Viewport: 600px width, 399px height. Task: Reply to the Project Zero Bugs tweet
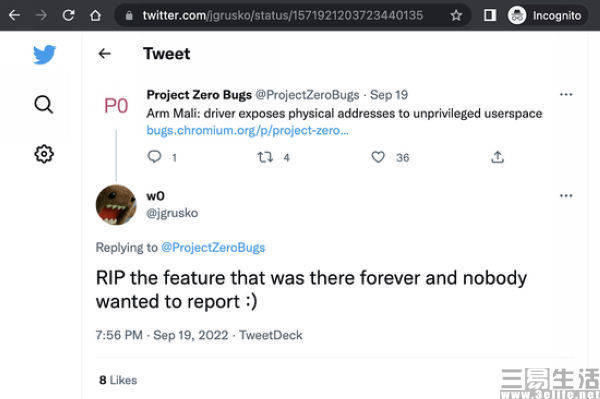(x=155, y=157)
